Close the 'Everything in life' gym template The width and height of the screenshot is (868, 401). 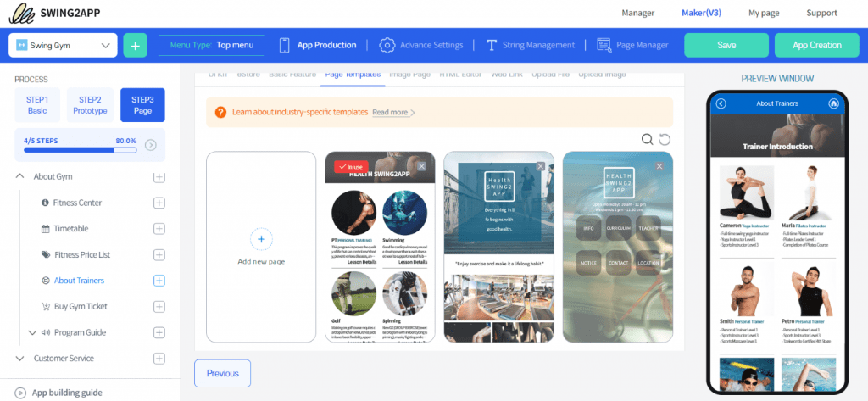point(541,166)
